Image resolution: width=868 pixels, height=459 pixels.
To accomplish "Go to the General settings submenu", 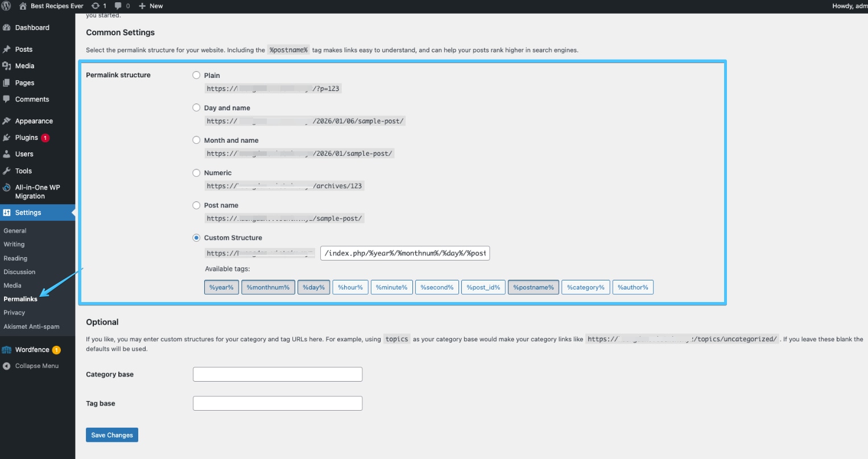I will (x=15, y=231).
